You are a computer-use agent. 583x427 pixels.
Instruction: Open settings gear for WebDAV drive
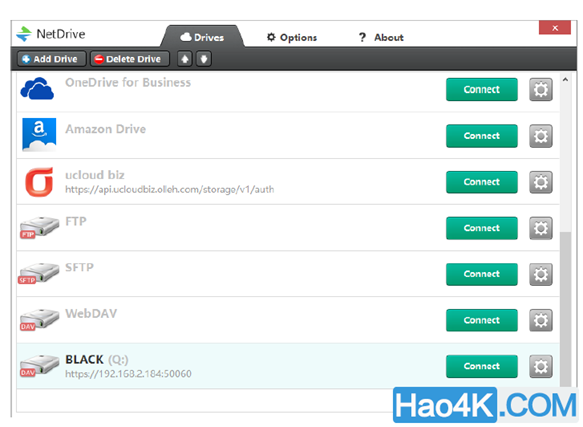click(541, 320)
